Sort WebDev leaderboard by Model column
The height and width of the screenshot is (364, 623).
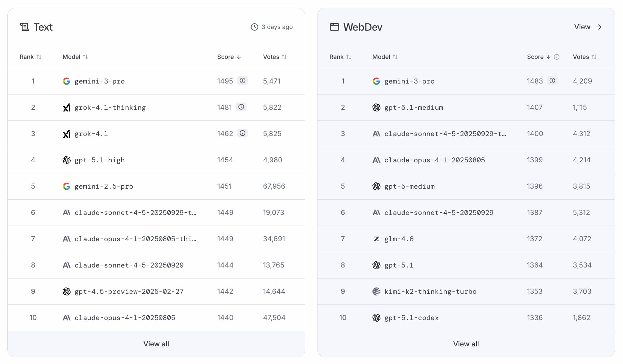[385, 57]
